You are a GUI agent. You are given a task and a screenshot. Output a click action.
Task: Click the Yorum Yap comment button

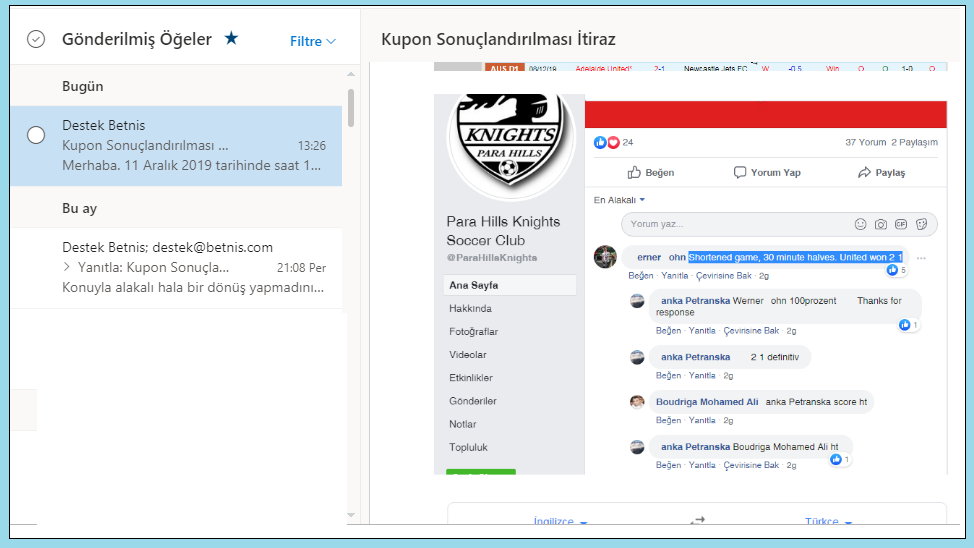click(767, 172)
